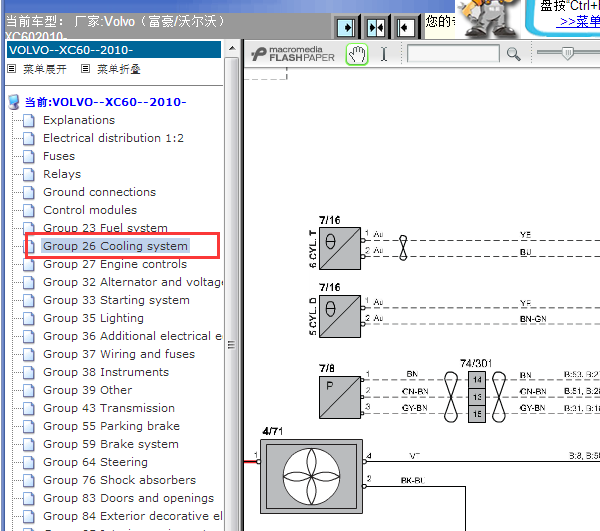Click the 菜单折叠 collapse-menu icon

coord(85,69)
